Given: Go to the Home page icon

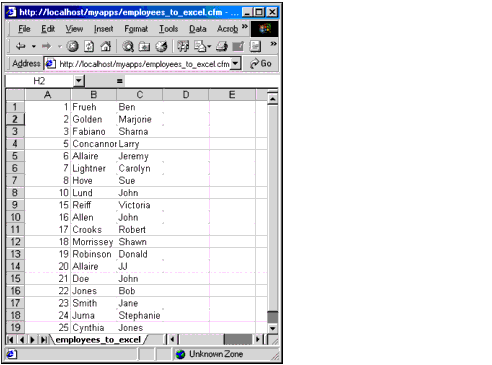Looking at the screenshot, I should pyautogui.click(x=106, y=46).
